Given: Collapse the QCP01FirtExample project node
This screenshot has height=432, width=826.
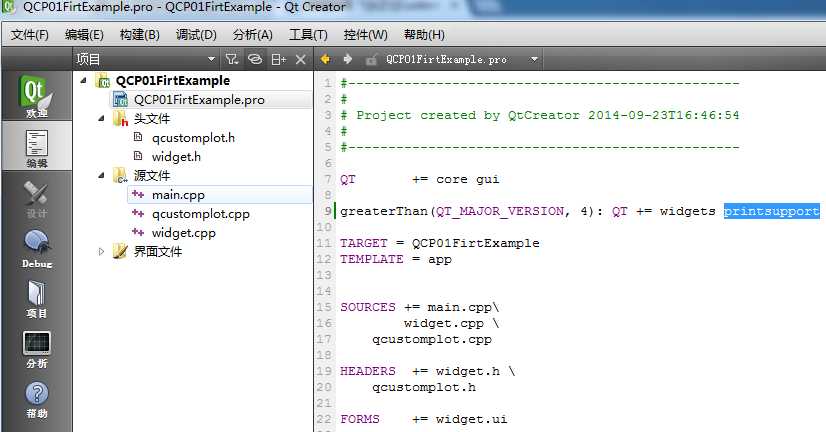Looking at the screenshot, I should [83, 81].
